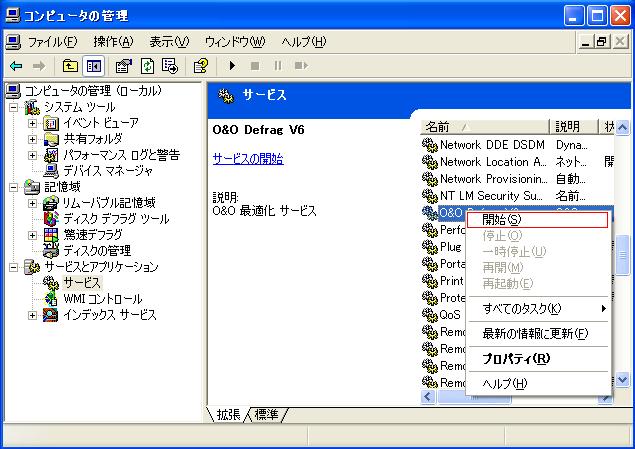
Task: Collapse サービスとアプリケーション node
Action: tap(13, 267)
